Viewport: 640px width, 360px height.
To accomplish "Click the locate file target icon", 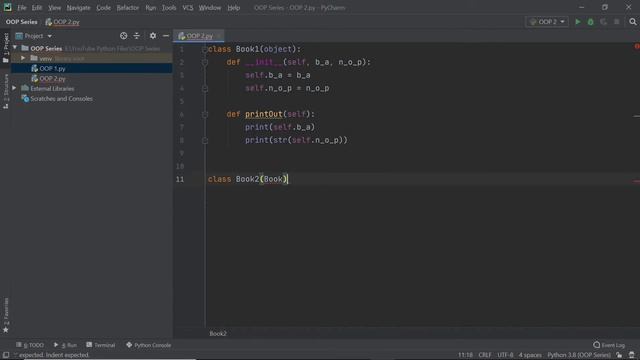I will [123, 36].
